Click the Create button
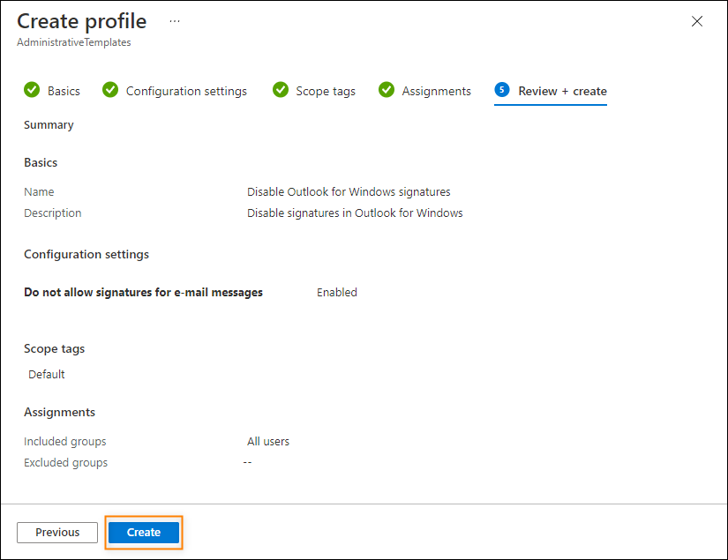Screen dimensions: 728x560 click(x=144, y=532)
